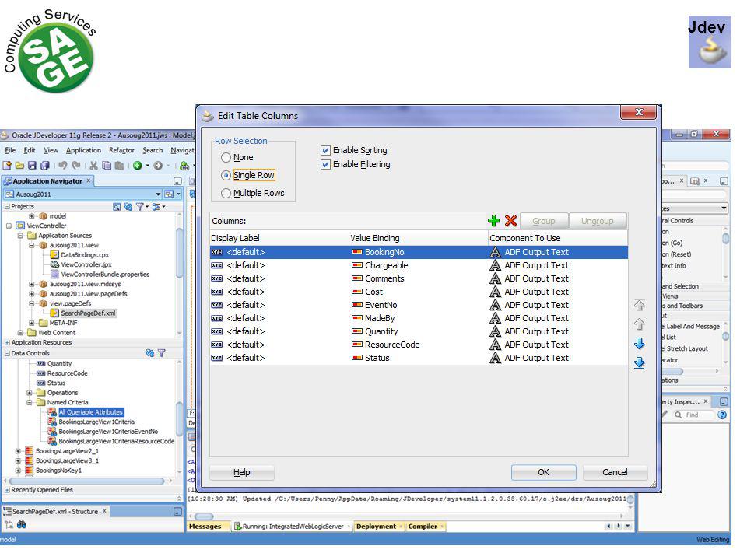The height and width of the screenshot is (560, 747).
Task: Expand the Operations folder in Data Controls
Action: click(29, 393)
